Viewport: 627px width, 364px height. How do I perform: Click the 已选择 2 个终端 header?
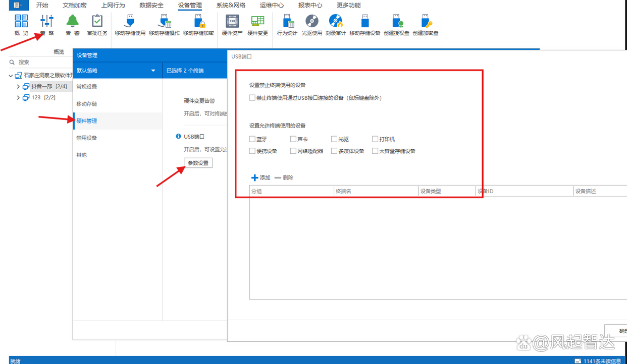click(x=185, y=71)
